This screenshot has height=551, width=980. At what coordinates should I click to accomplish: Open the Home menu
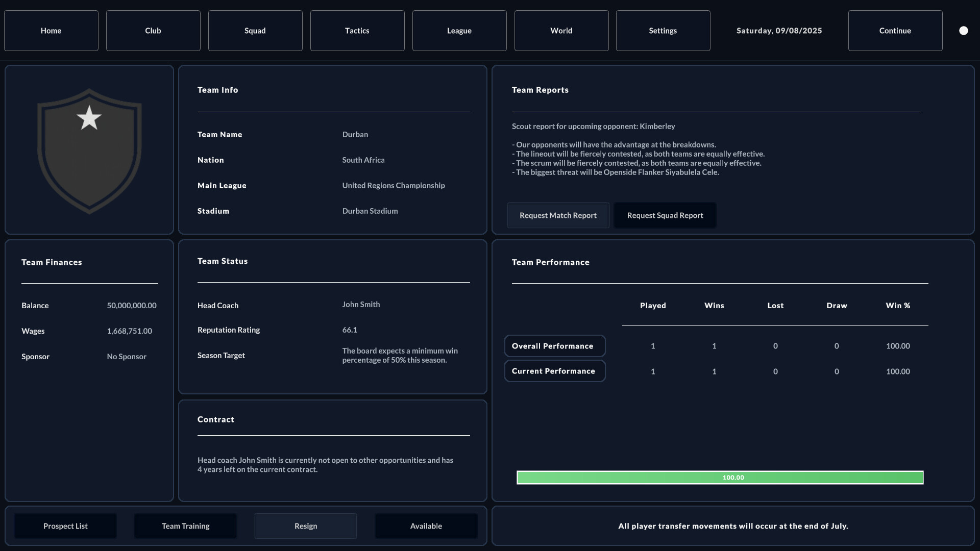coord(51,31)
